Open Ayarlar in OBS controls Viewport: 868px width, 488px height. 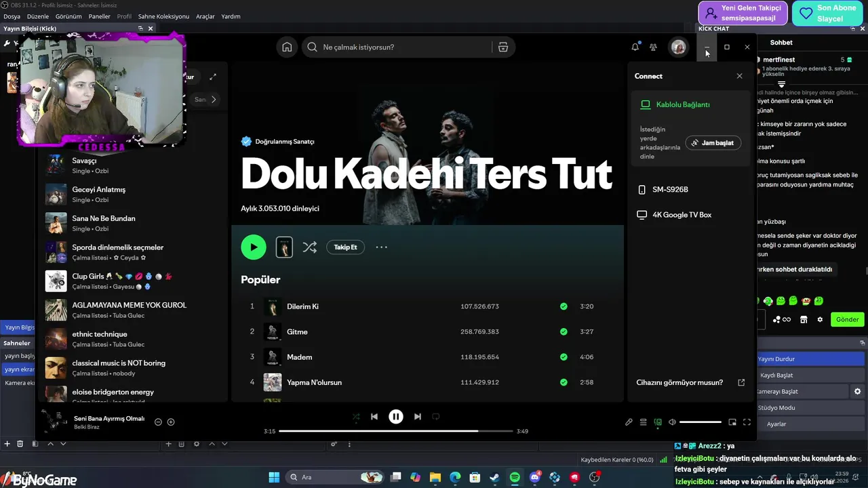[x=810, y=424]
